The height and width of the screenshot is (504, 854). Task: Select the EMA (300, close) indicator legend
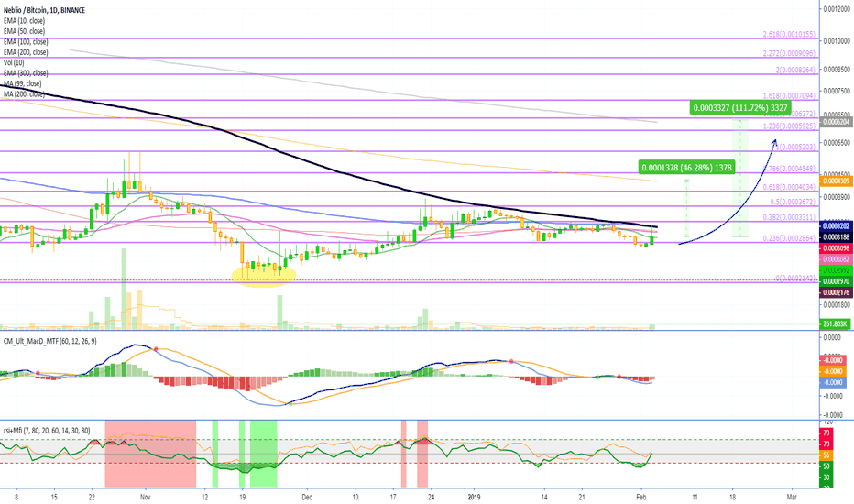(26, 73)
